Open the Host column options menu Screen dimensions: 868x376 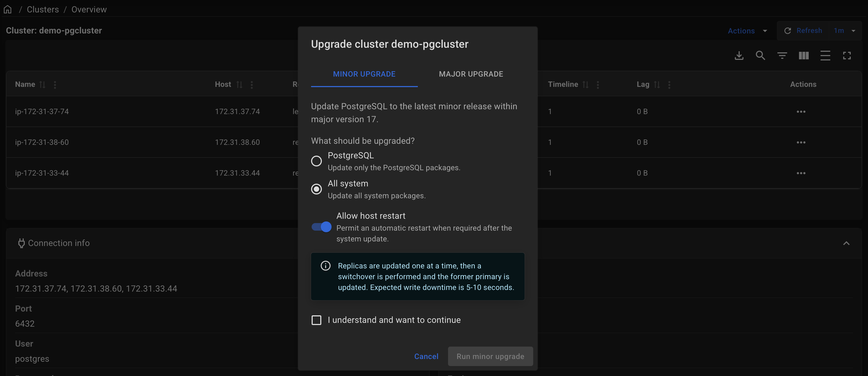click(x=252, y=85)
